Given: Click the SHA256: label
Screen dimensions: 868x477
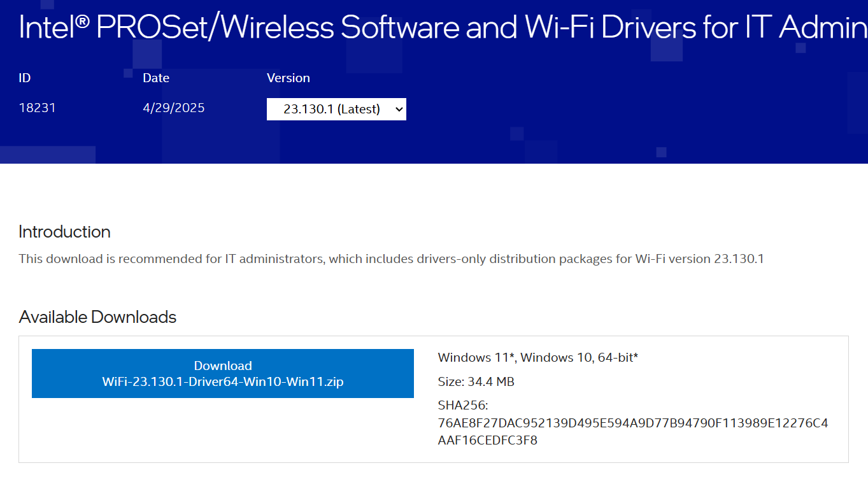Looking at the screenshot, I should [x=462, y=406].
